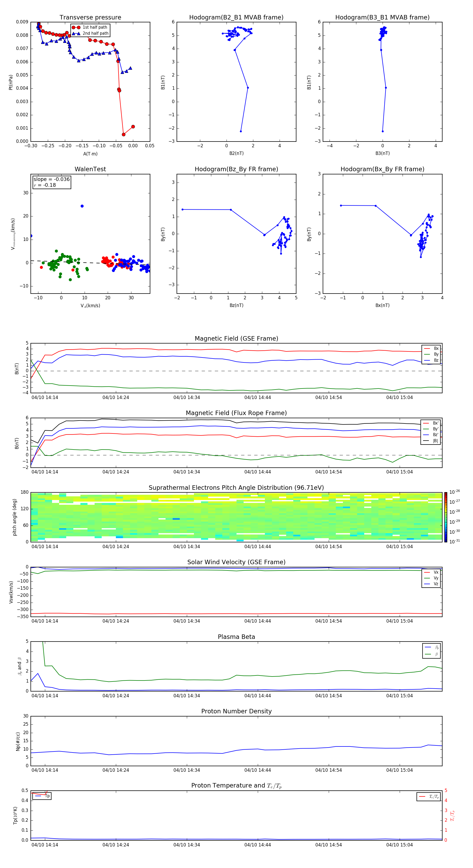
Task: Click the 'Hodogram(Bz_By FR frame)' title
Action: 236,169
